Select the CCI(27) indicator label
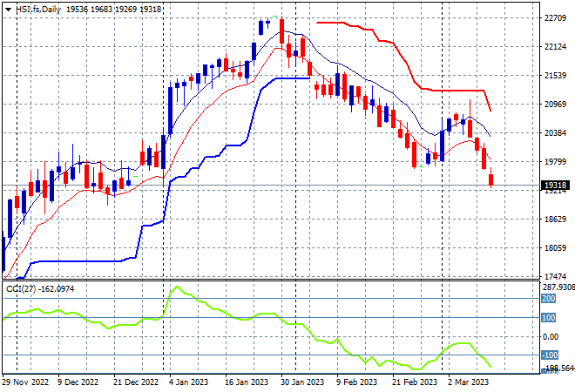575x392 pixels. coord(21,289)
